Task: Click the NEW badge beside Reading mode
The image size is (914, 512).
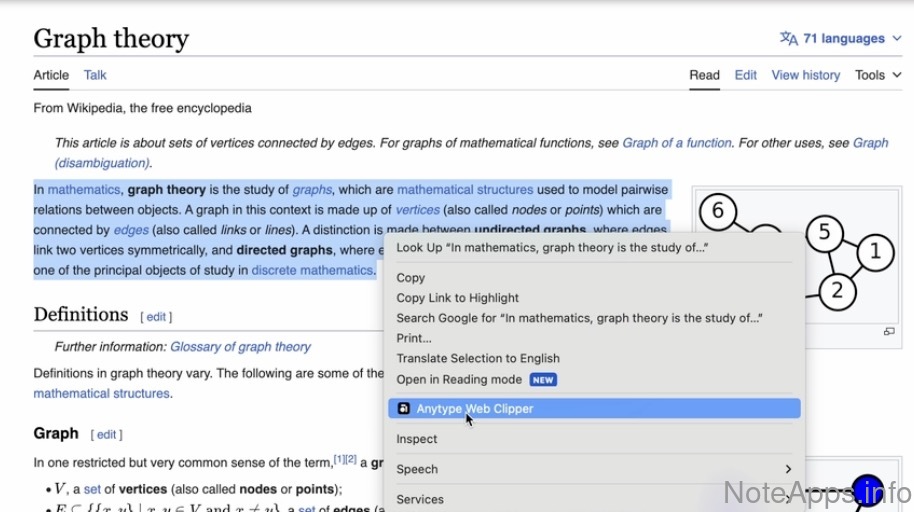Action: [543, 380]
